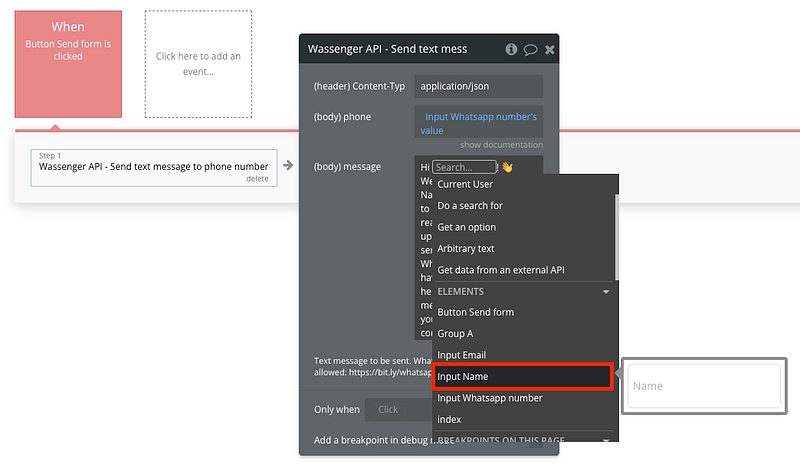Choose 'Do a search for' option

tap(470, 206)
